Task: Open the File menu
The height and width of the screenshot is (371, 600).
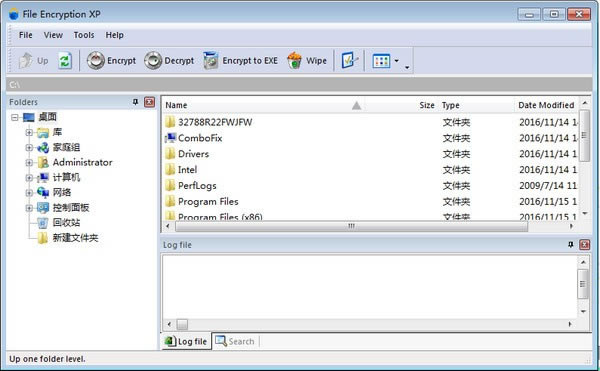Action: 26,35
